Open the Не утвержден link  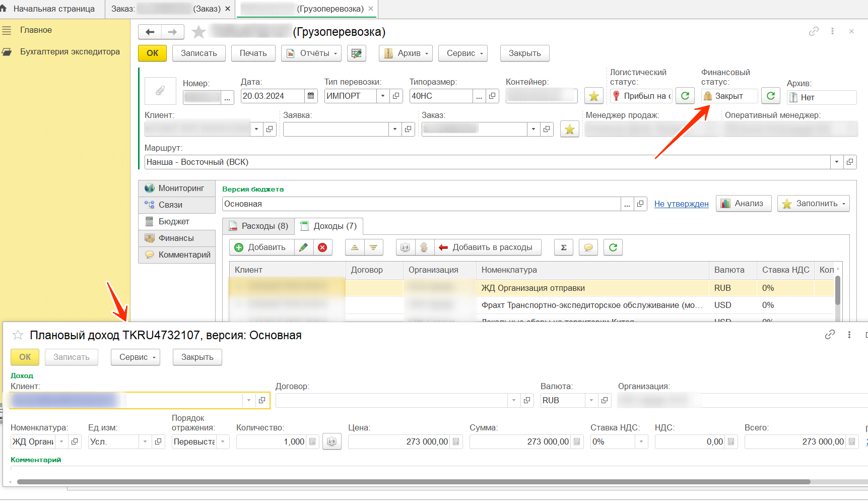[x=681, y=204]
